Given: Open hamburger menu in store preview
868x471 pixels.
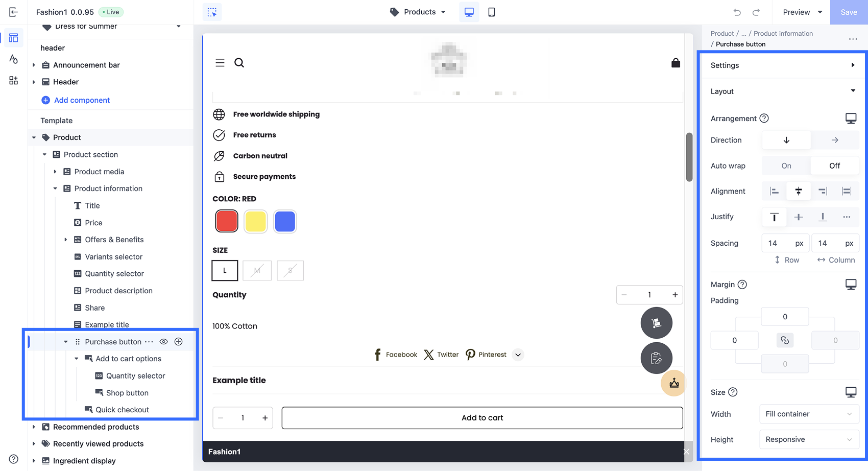Looking at the screenshot, I should coord(220,63).
